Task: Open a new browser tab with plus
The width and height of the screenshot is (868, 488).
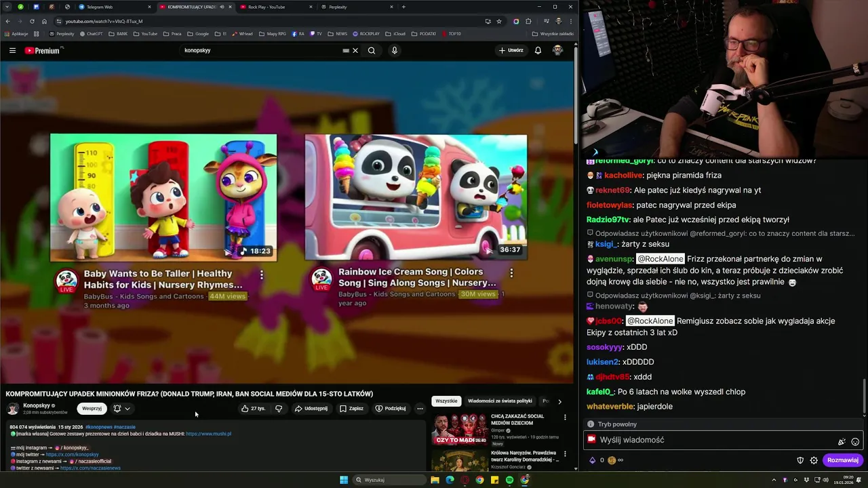Action: (x=403, y=7)
